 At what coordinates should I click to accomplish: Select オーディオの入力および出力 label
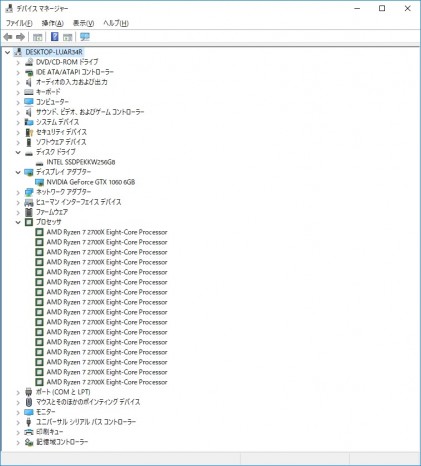pos(72,82)
